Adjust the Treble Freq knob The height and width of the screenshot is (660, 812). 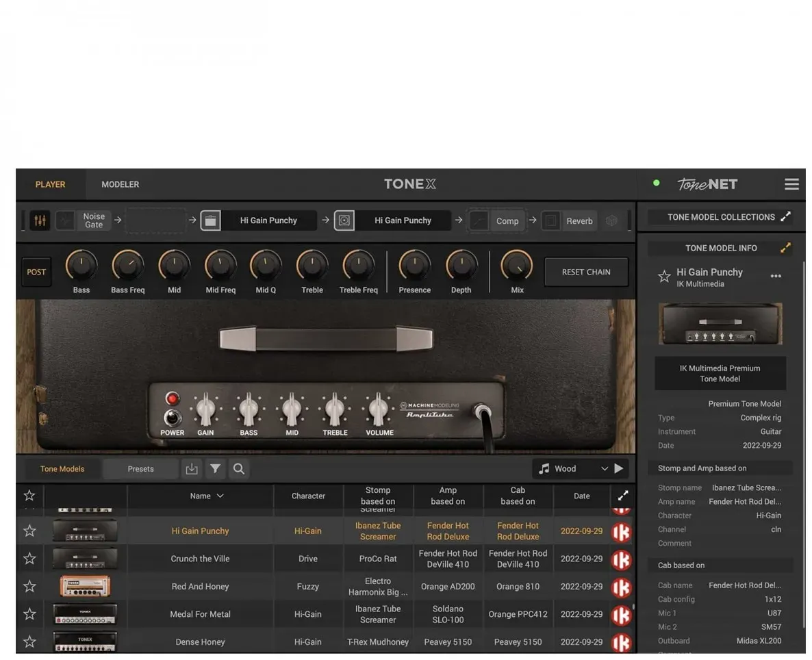[x=358, y=265]
